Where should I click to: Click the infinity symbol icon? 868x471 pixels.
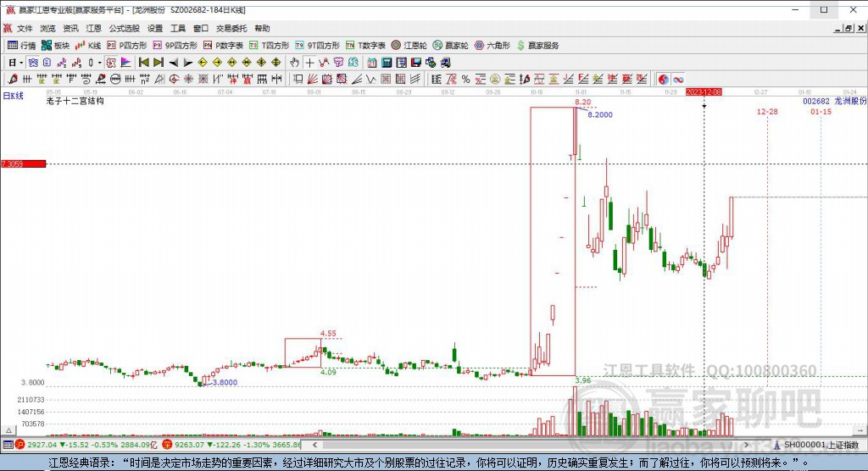point(678,79)
